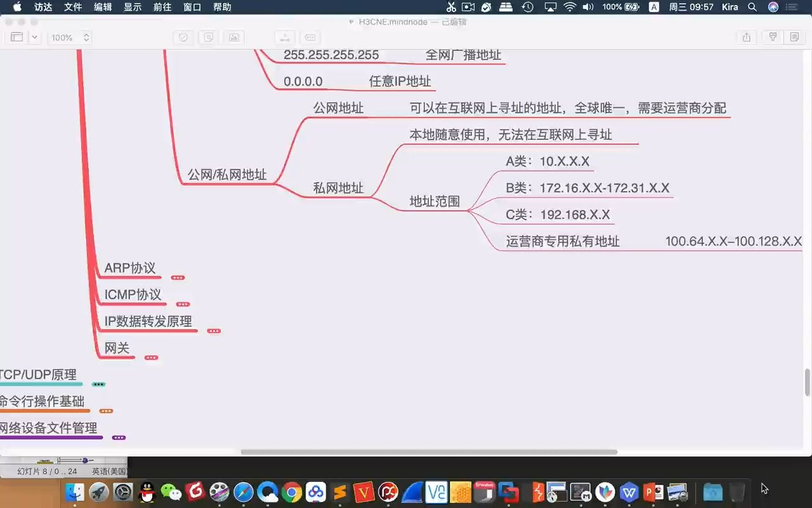Open Sublime Text icon in Dock
The width and height of the screenshot is (812, 508).
(x=340, y=492)
